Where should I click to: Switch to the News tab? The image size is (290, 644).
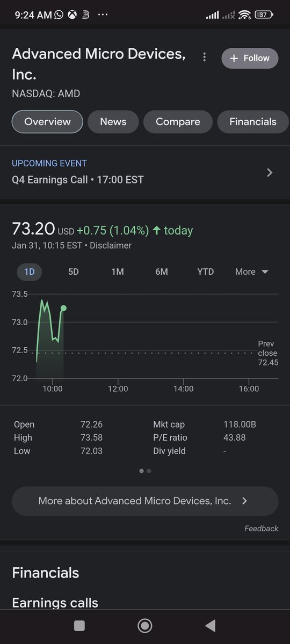click(113, 122)
